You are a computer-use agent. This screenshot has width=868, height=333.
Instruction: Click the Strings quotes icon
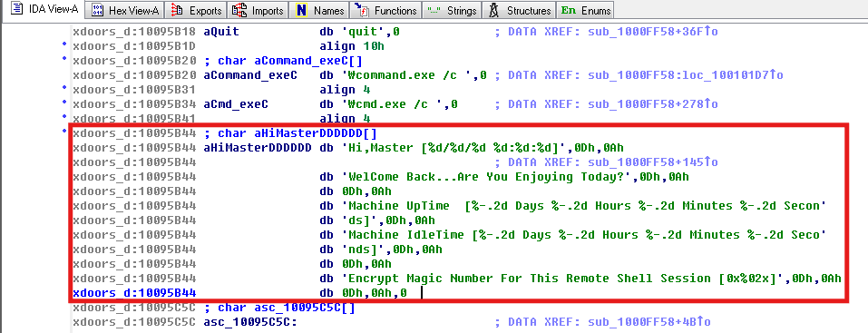434,11
